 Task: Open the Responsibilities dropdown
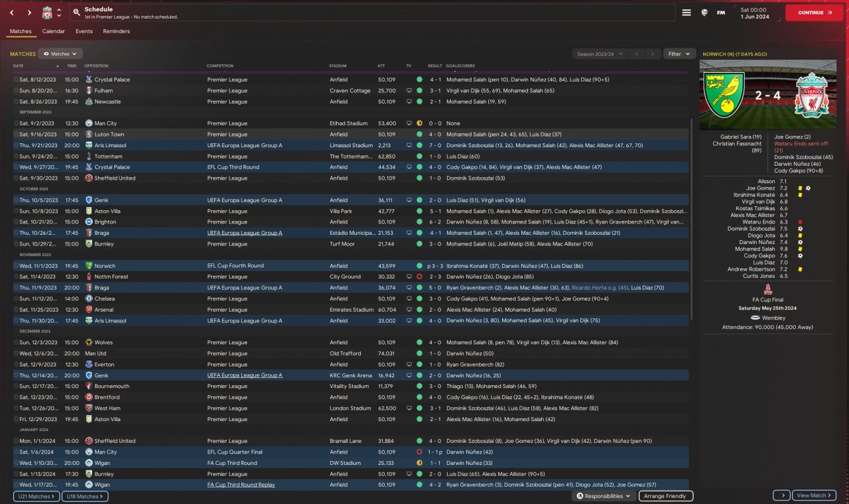point(604,496)
